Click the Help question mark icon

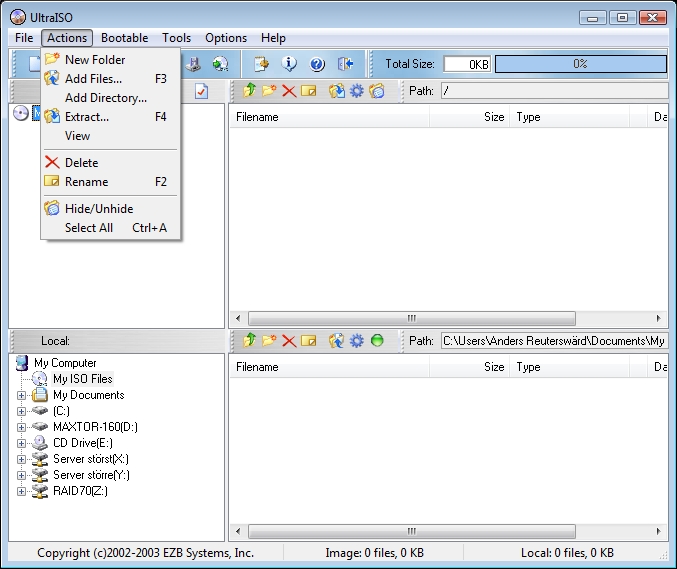(317, 64)
